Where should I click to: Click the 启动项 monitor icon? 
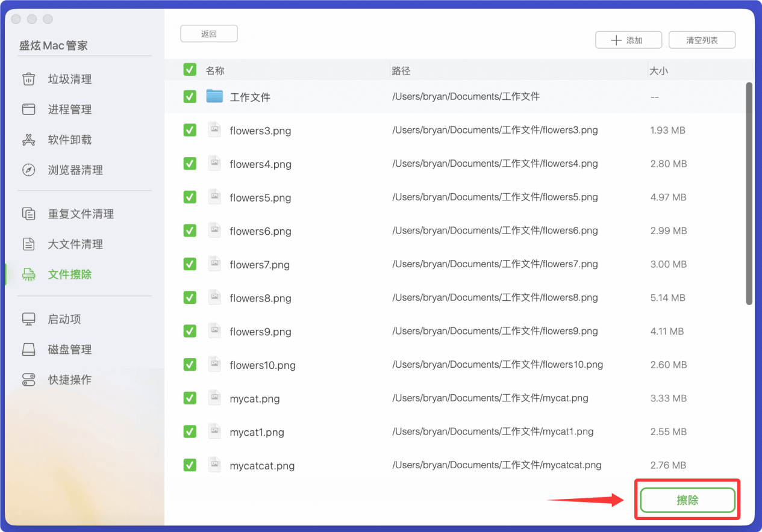pyautogui.click(x=28, y=320)
